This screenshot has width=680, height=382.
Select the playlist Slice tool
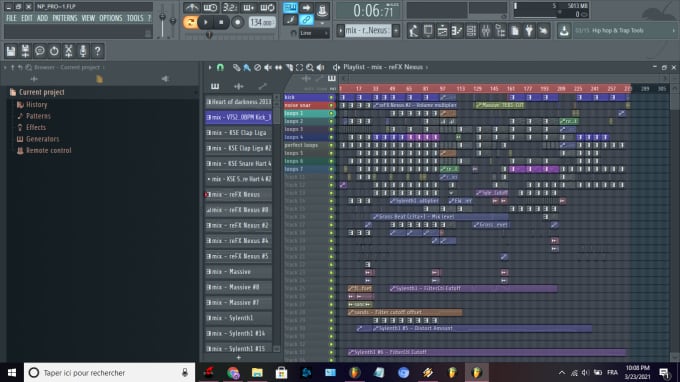pyautogui.click(x=289, y=68)
